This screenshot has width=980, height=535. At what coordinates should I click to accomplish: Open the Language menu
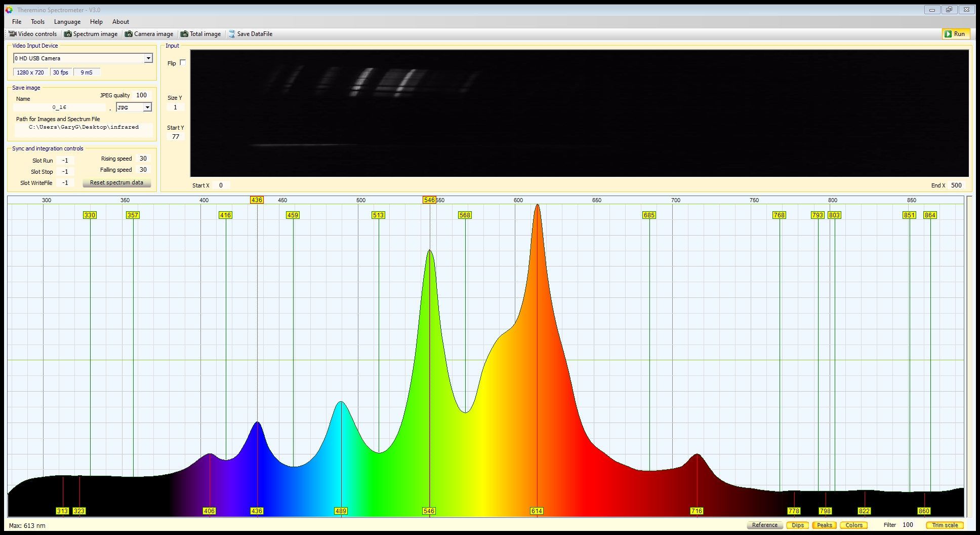click(x=67, y=22)
